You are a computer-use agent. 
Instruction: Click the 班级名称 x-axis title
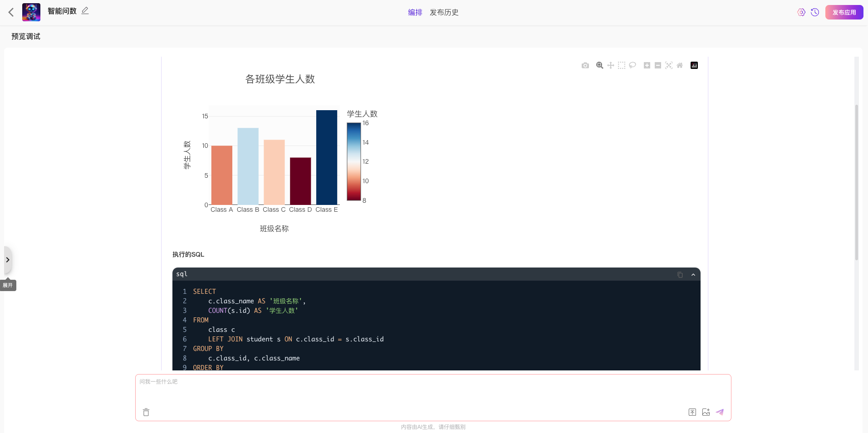pos(274,229)
